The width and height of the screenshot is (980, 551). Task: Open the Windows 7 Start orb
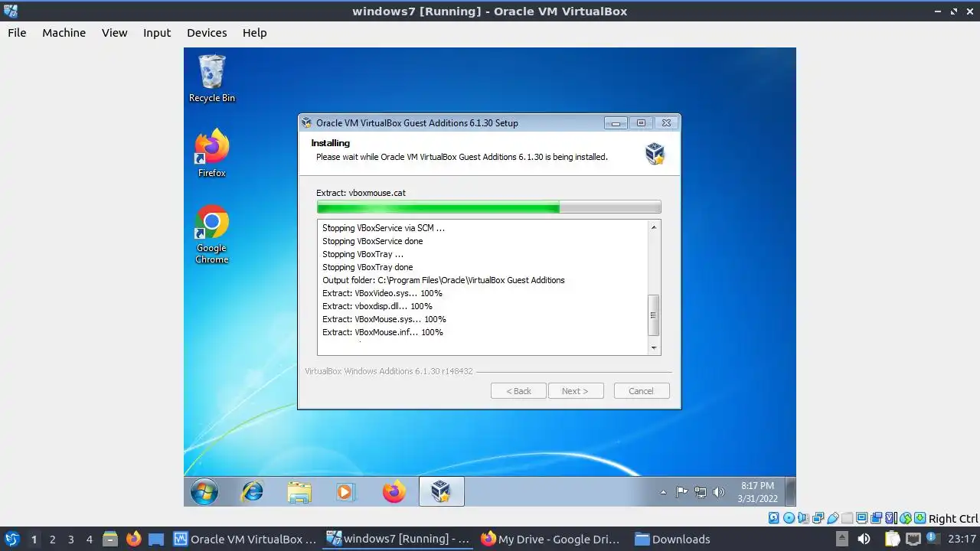pyautogui.click(x=204, y=491)
